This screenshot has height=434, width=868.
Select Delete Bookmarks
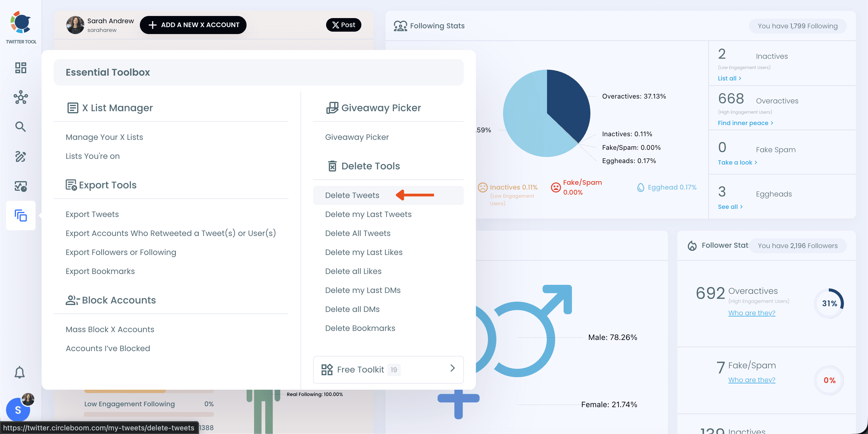[360, 328]
